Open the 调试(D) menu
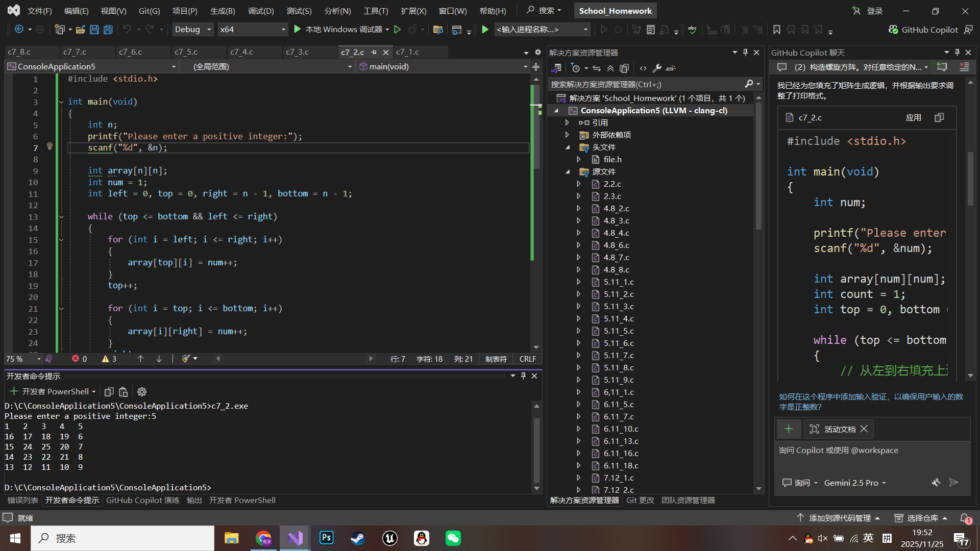 tap(260, 11)
